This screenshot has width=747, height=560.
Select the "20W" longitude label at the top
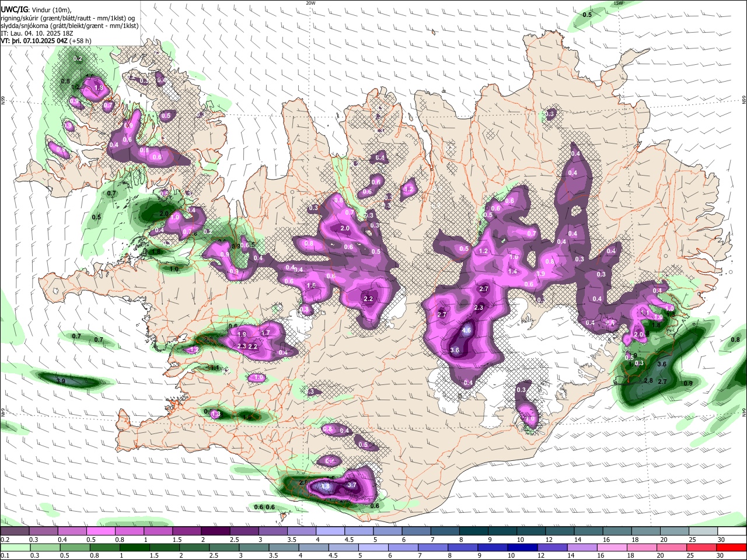pos(310,3)
